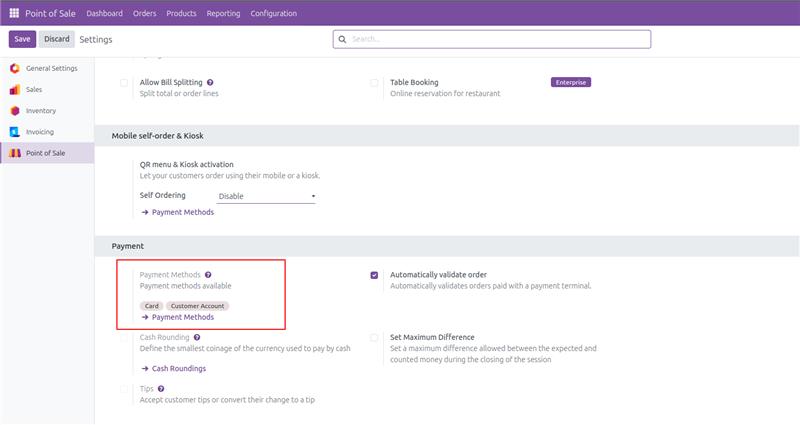Click the help icon beside Tips

click(161, 389)
